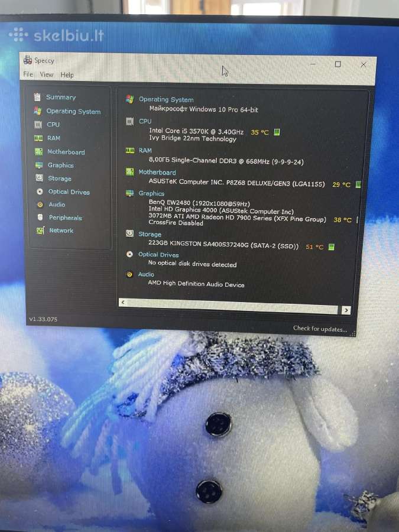Maximize the Speccy window
The height and width of the screenshot is (532, 399).
pos(338,64)
